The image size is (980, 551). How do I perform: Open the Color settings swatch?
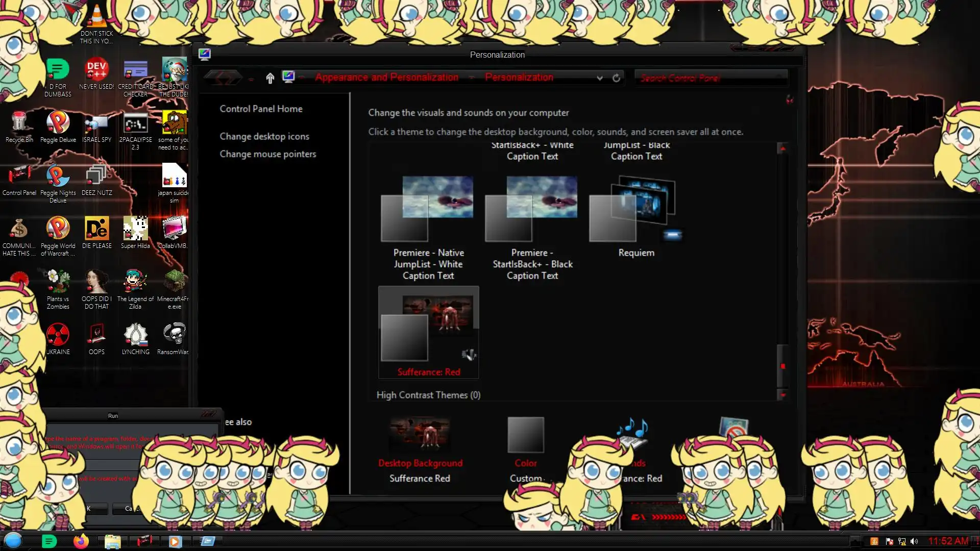pyautogui.click(x=525, y=435)
